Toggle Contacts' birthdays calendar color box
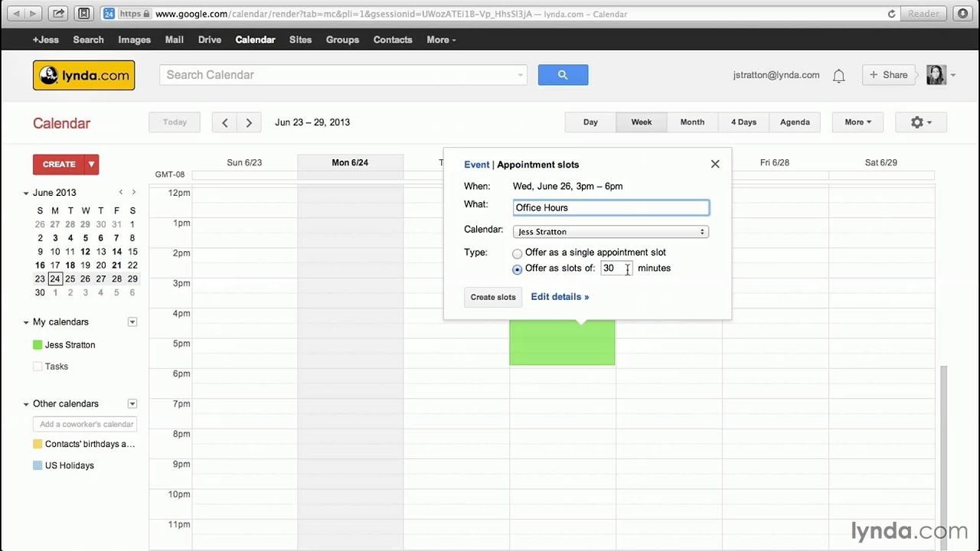 pos(38,444)
